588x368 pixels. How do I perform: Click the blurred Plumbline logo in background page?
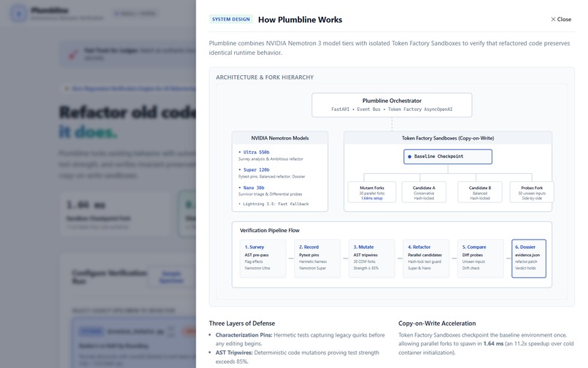tap(18, 14)
